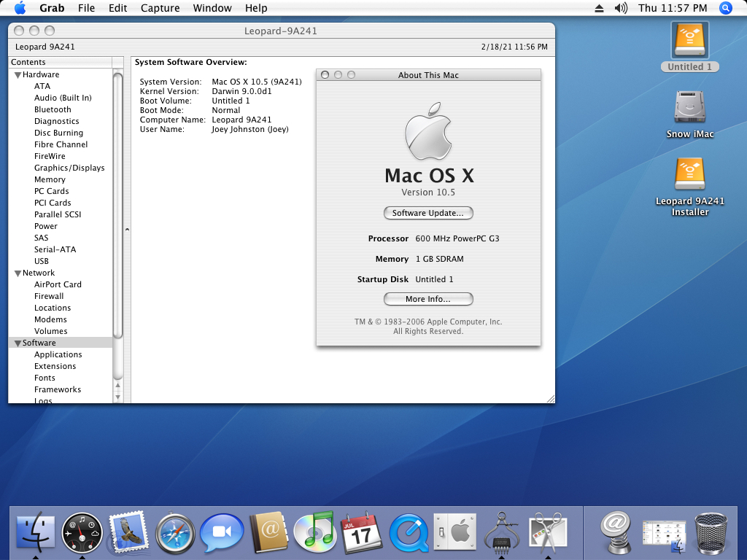Open the Edit menu
The width and height of the screenshot is (747, 560).
click(x=117, y=8)
